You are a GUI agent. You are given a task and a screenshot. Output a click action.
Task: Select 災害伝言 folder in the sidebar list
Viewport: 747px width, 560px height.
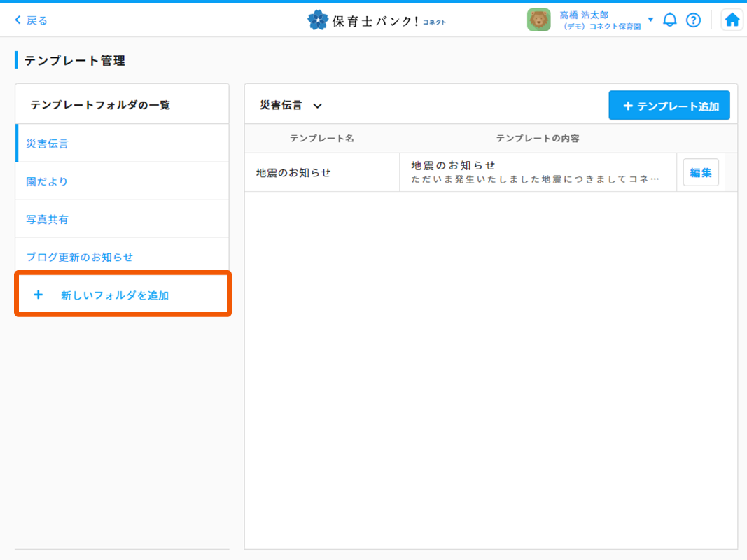tap(48, 143)
